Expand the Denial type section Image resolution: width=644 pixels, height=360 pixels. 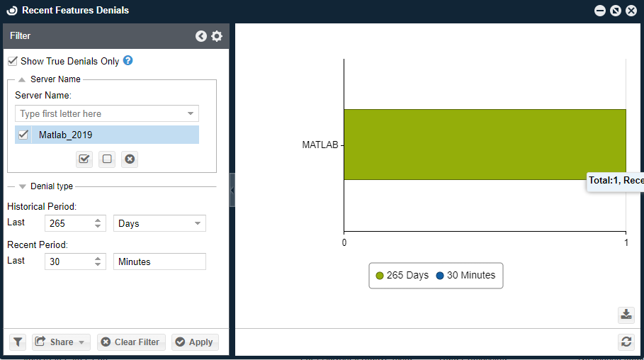(x=23, y=186)
